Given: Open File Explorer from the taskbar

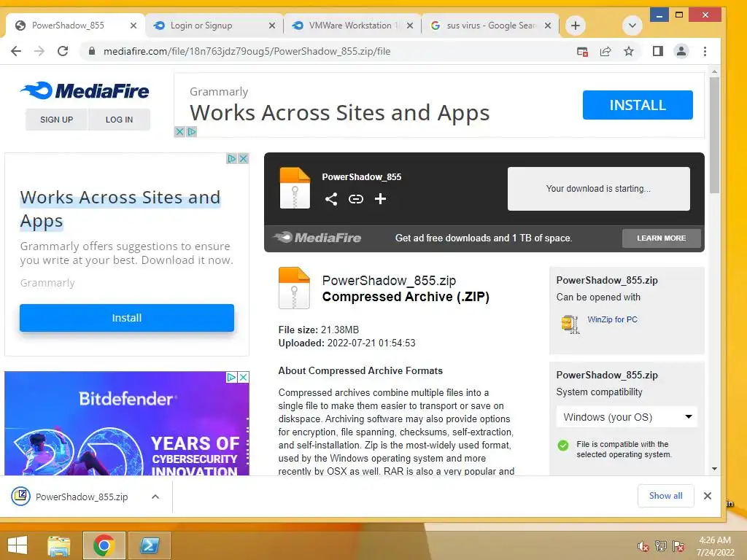Looking at the screenshot, I should [59, 545].
